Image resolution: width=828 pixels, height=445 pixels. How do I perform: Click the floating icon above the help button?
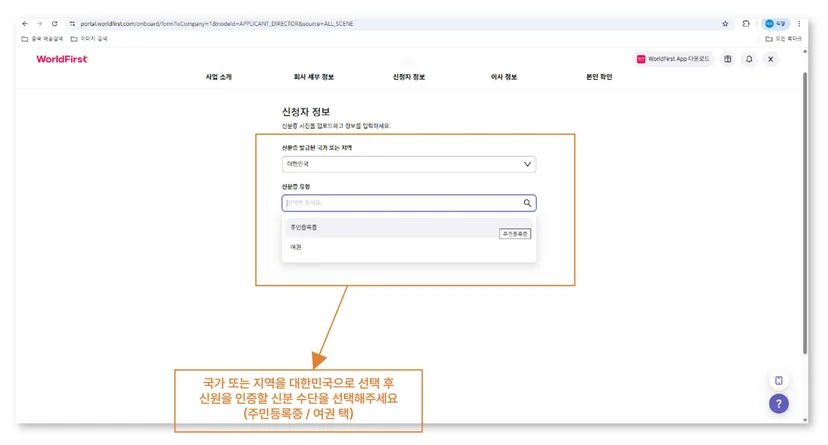[778, 381]
